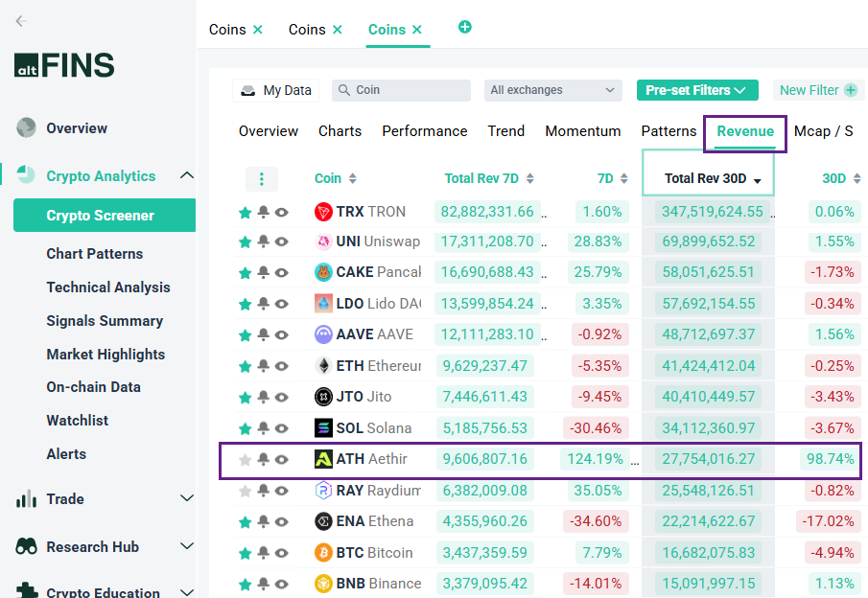868x598 pixels.
Task: Close the second Coins tab
Action: pos(337,30)
